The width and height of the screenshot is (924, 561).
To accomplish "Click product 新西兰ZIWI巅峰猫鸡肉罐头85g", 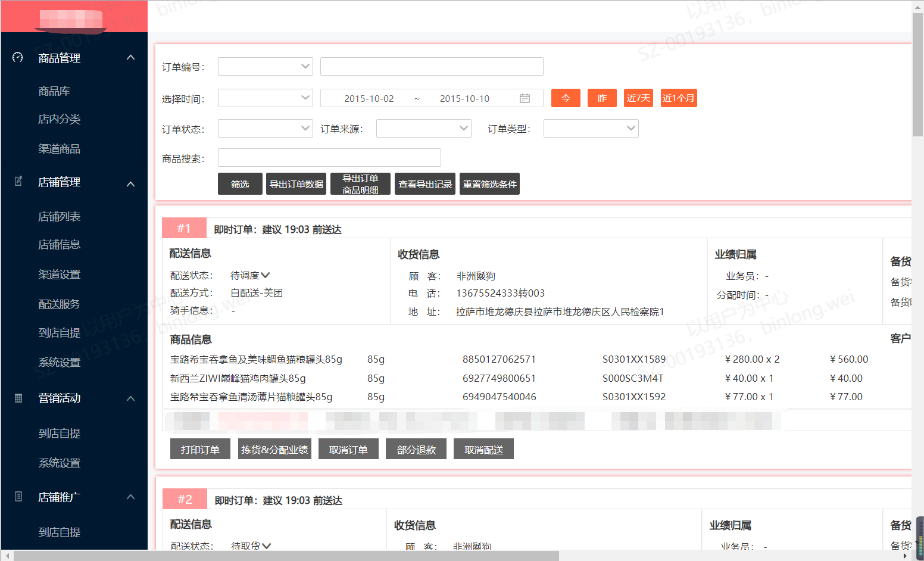I will (x=238, y=378).
